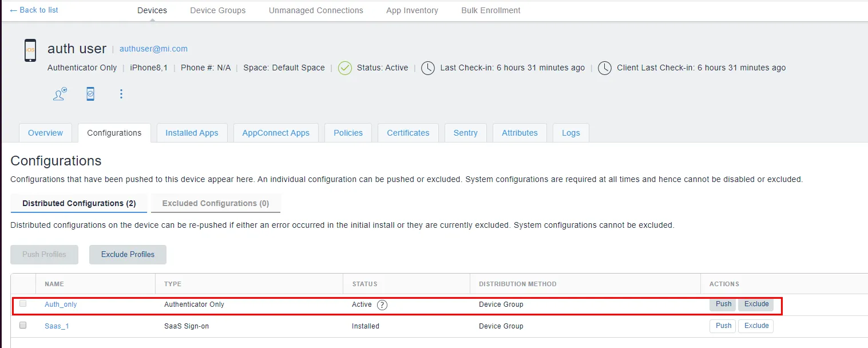
Task: Open the Device Groups top tab
Action: (x=218, y=10)
